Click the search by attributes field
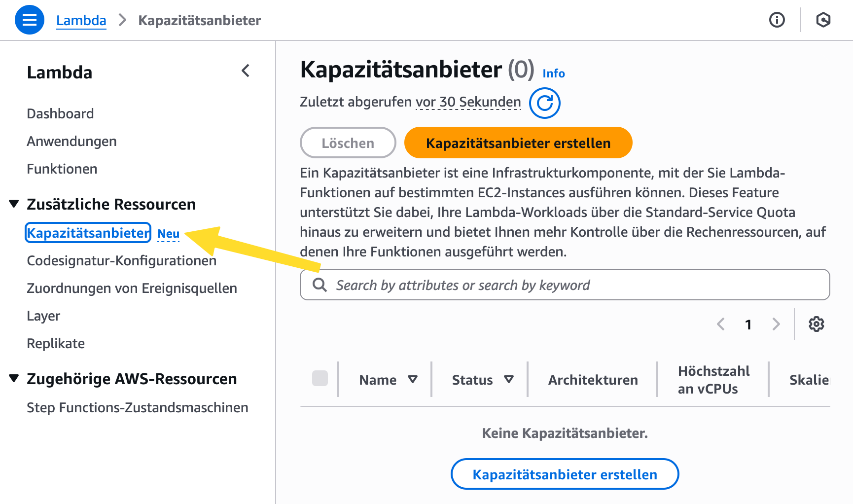Screen dimensions: 853x504 click(565, 285)
